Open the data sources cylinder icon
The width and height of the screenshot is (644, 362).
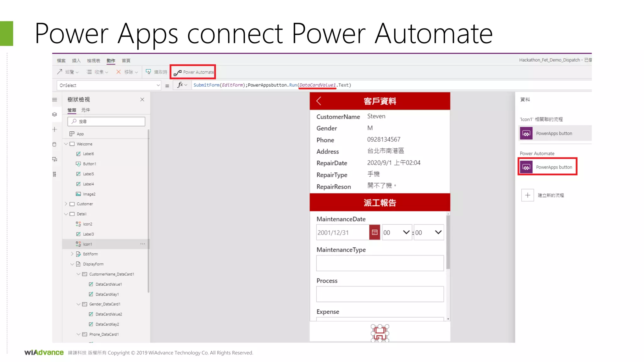pos(55,144)
